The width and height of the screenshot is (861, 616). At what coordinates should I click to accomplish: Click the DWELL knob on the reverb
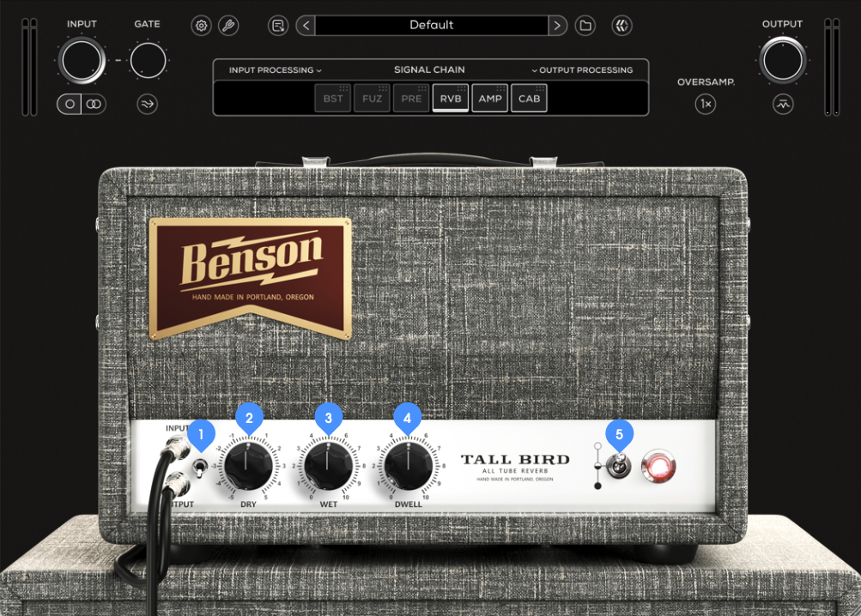(408, 464)
